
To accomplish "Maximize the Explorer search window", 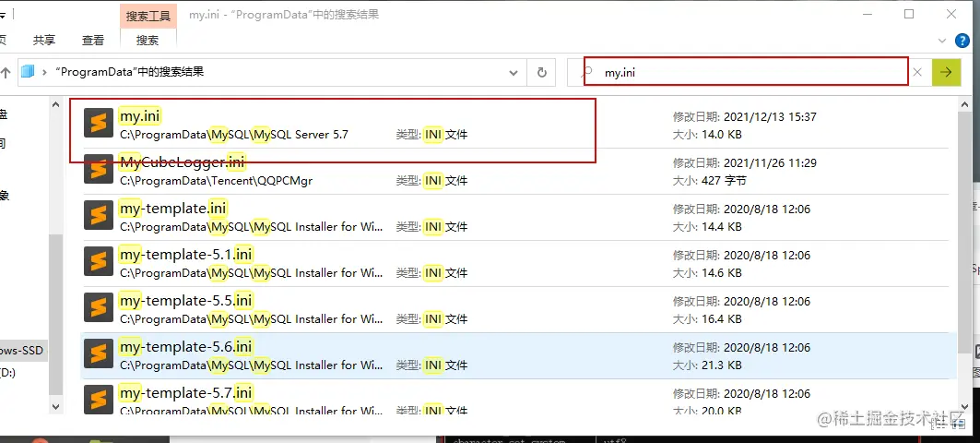I will point(909,14).
